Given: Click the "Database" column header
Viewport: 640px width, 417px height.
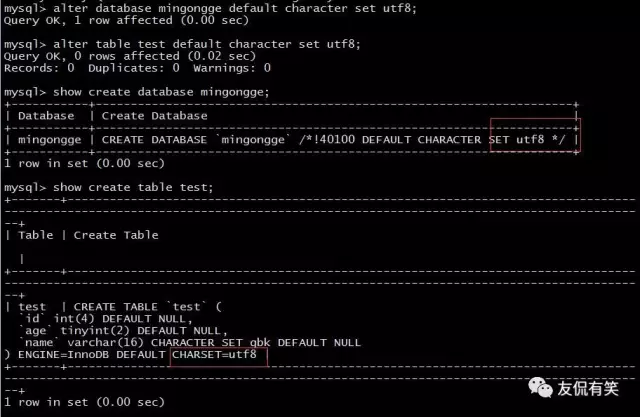Looking at the screenshot, I should click(46, 116).
